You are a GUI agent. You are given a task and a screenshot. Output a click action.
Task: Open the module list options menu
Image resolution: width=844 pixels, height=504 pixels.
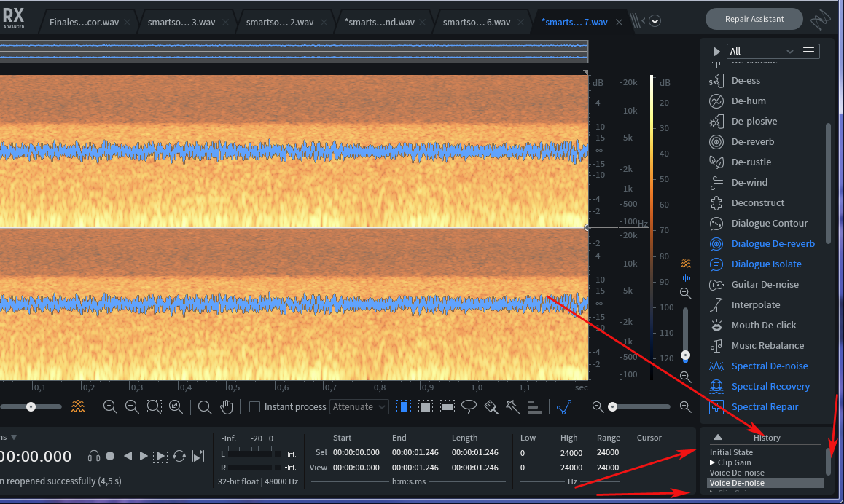pos(808,52)
